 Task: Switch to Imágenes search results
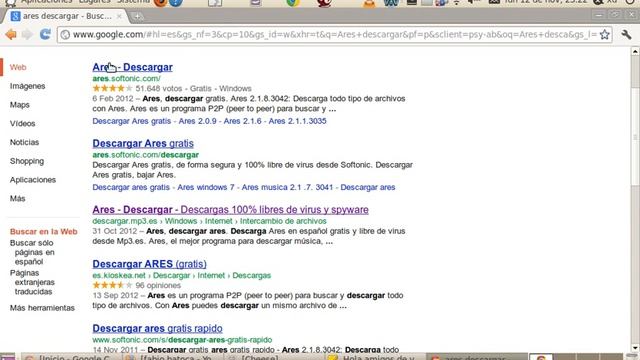tap(27, 86)
